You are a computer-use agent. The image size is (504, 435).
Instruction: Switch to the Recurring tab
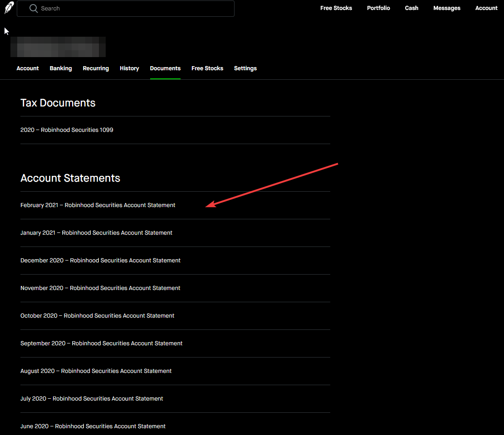tap(96, 68)
